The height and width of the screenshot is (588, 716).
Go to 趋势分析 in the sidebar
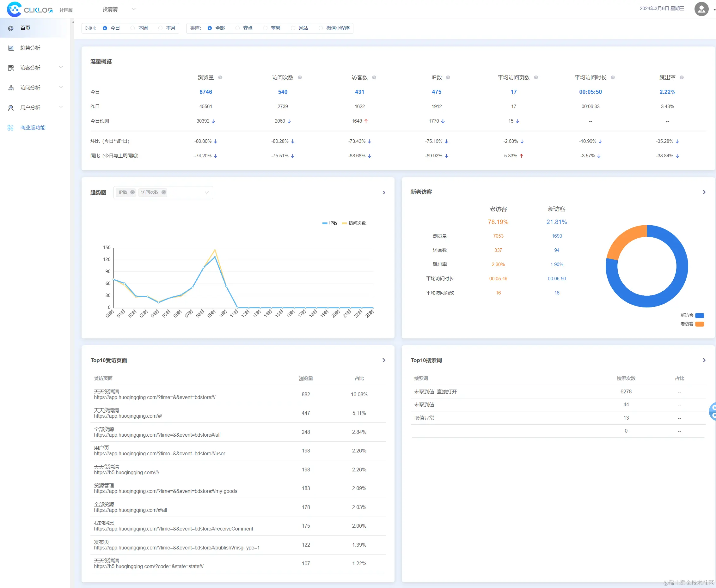(30, 48)
